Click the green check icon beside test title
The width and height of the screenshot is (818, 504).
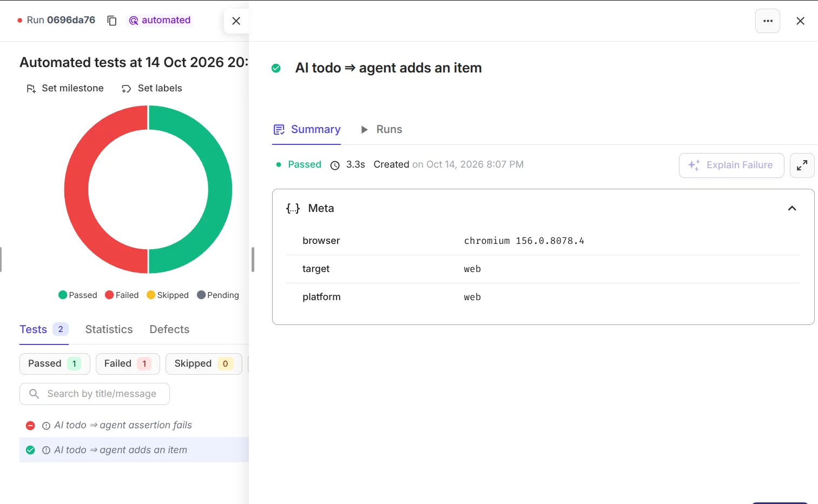click(x=276, y=68)
